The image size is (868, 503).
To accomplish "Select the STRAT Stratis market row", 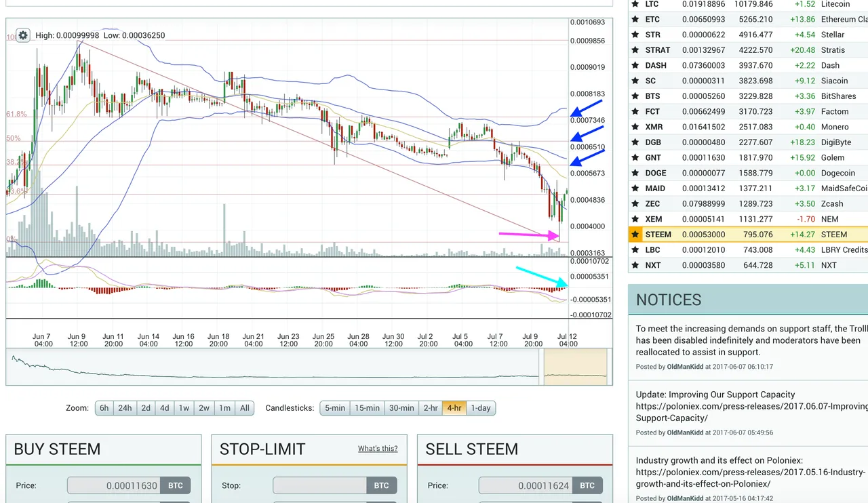I will (748, 50).
